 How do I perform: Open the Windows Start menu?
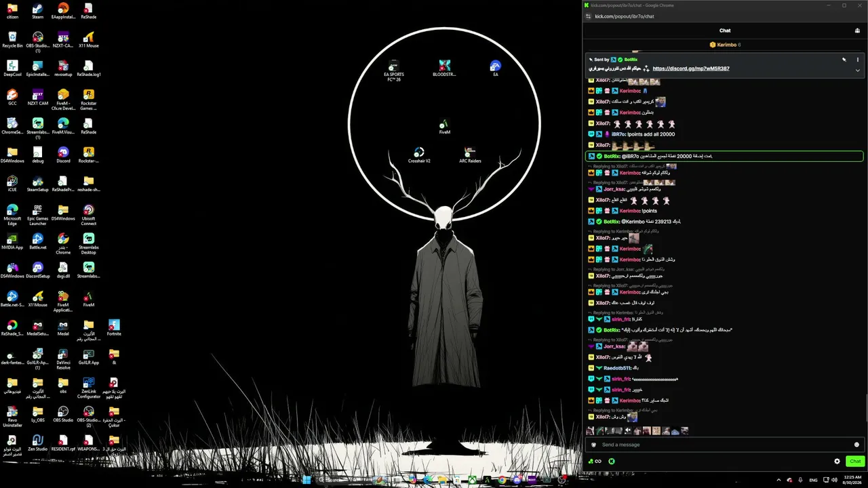[x=307, y=480]
